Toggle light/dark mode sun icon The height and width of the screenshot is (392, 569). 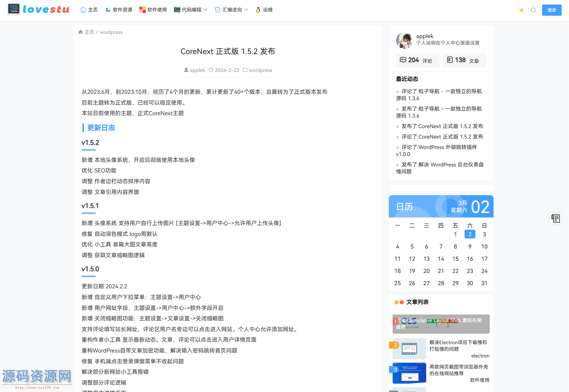tap(521, 10)
